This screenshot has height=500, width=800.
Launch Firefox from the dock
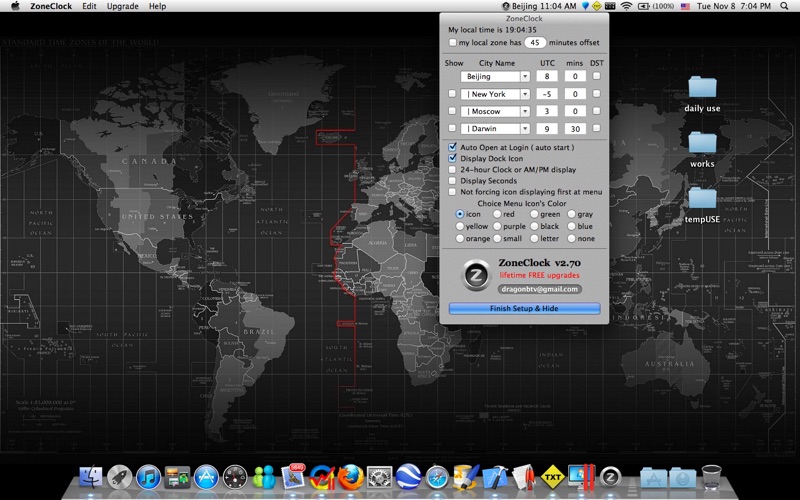(351, 478)
